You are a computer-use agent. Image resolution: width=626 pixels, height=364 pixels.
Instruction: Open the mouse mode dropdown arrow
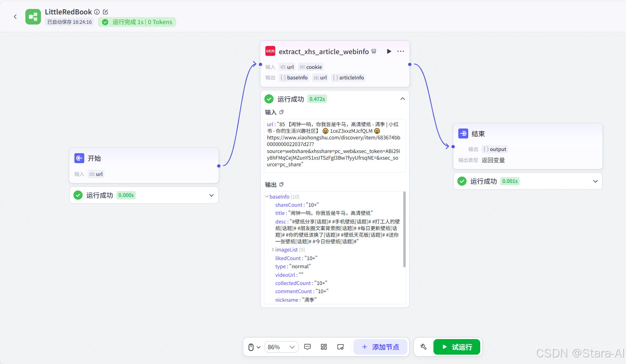click(258, 347)
